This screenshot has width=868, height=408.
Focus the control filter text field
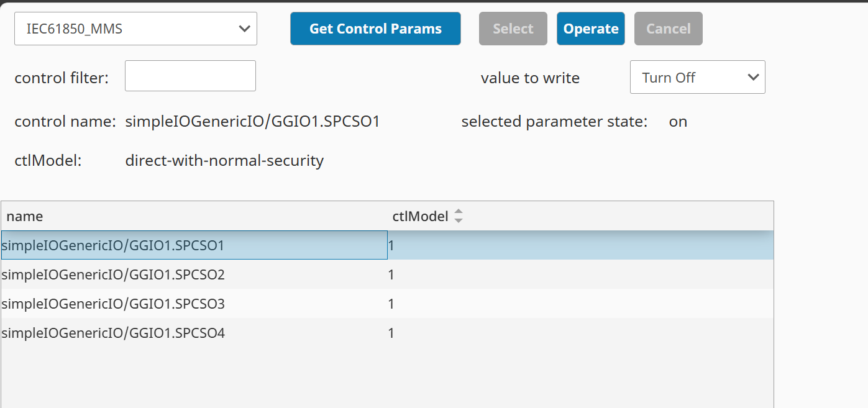tap(190, 76)
